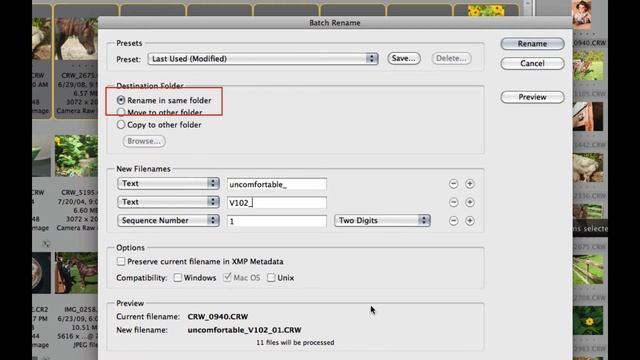This screenshot has height=360, width=640.
Task: Add row after Sequence Number with plus
Action: 470,221
